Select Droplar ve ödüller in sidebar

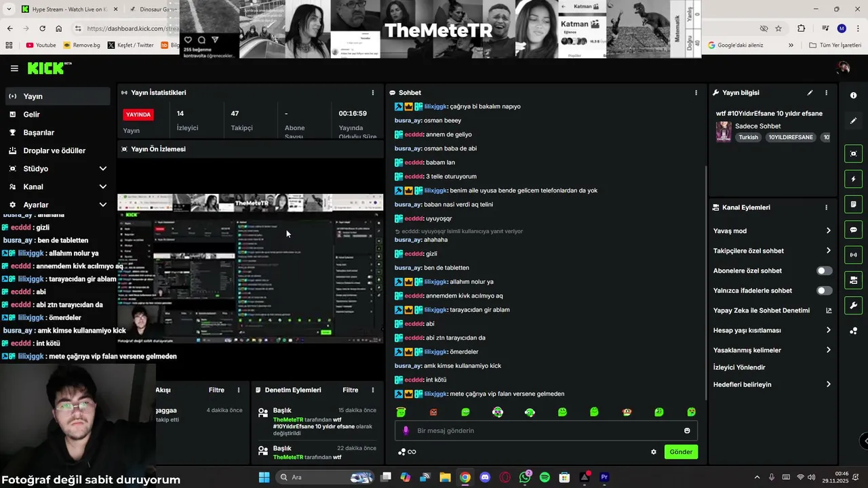(x=58, y=150)
